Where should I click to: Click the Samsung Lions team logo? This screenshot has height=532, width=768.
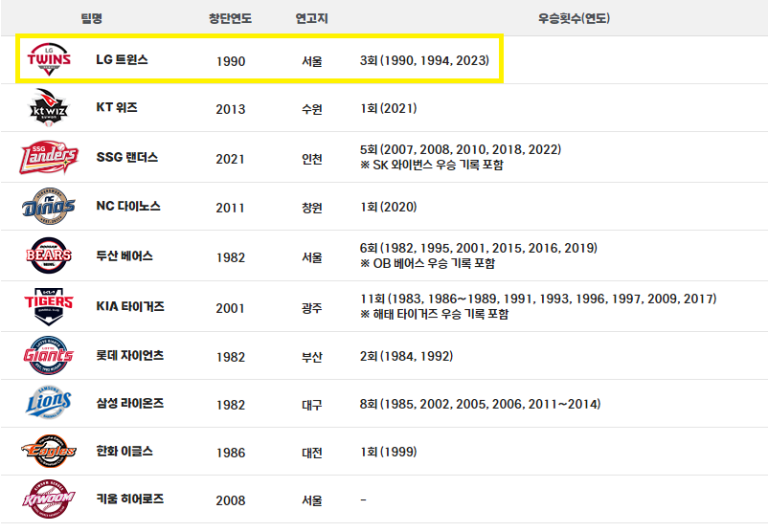pos(49,404)
